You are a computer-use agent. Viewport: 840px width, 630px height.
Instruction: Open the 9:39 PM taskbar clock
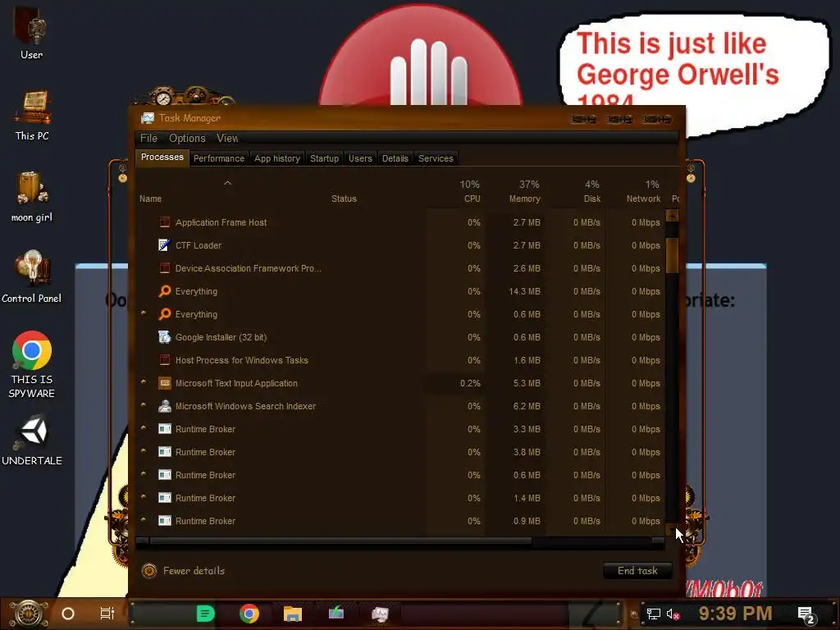coord(735,614)
